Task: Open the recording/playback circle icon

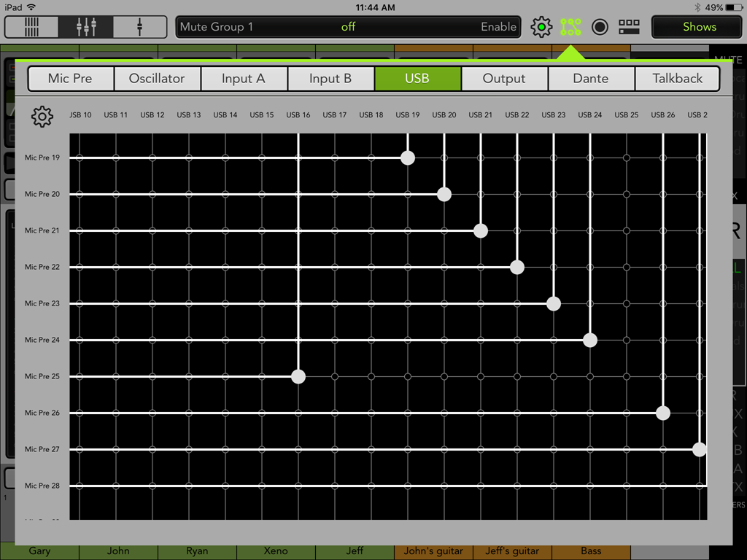Action: pos(600,27)
